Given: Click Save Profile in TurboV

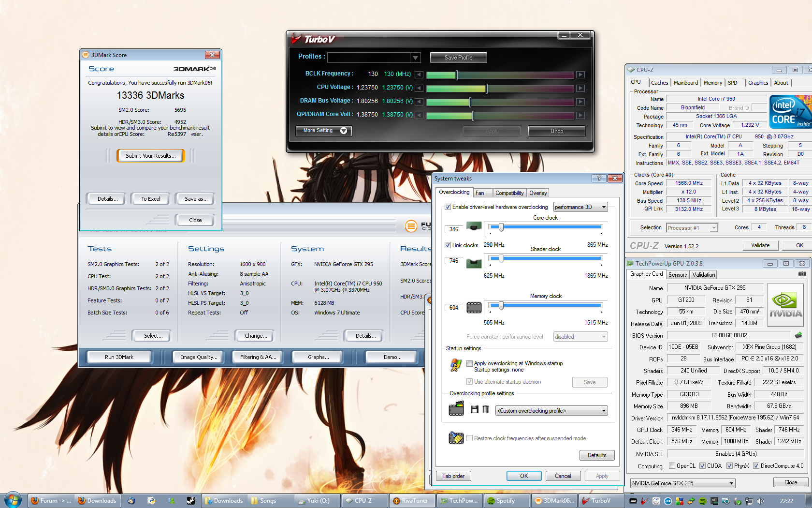Looking at the screenshot, I should pos(458,58).
